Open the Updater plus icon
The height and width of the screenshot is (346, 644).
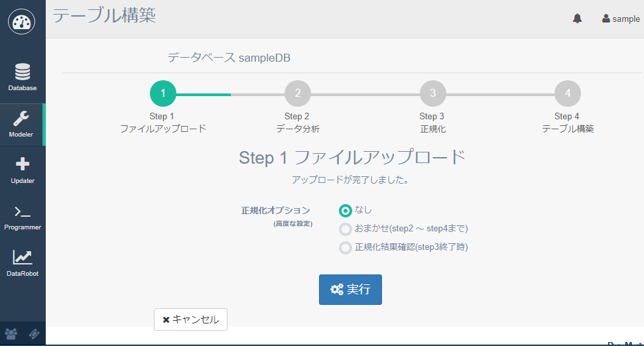(x=23, y=170)
